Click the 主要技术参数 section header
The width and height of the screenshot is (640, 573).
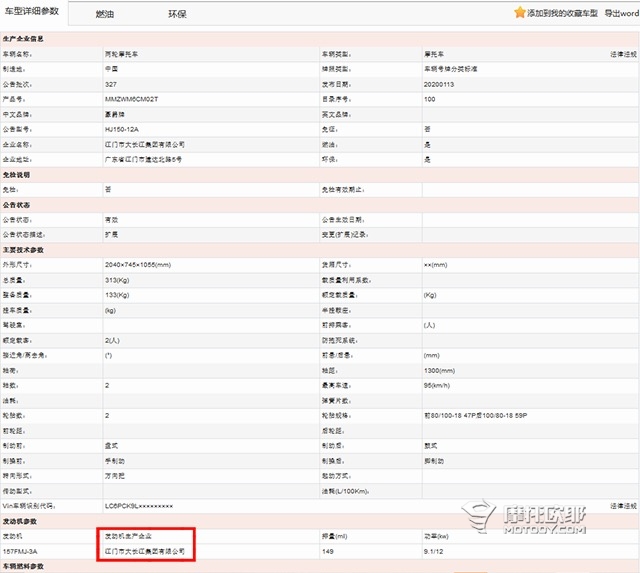tap(23, 250)
